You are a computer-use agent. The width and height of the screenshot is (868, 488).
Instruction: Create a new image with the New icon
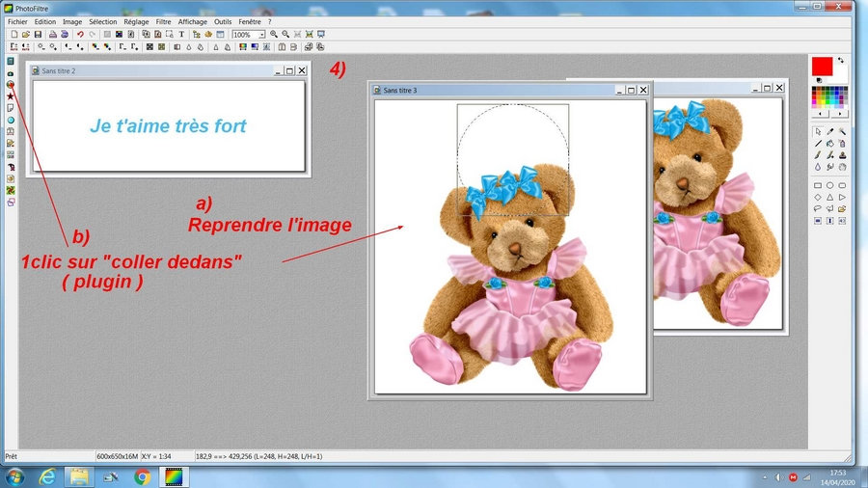pos(14,35)
